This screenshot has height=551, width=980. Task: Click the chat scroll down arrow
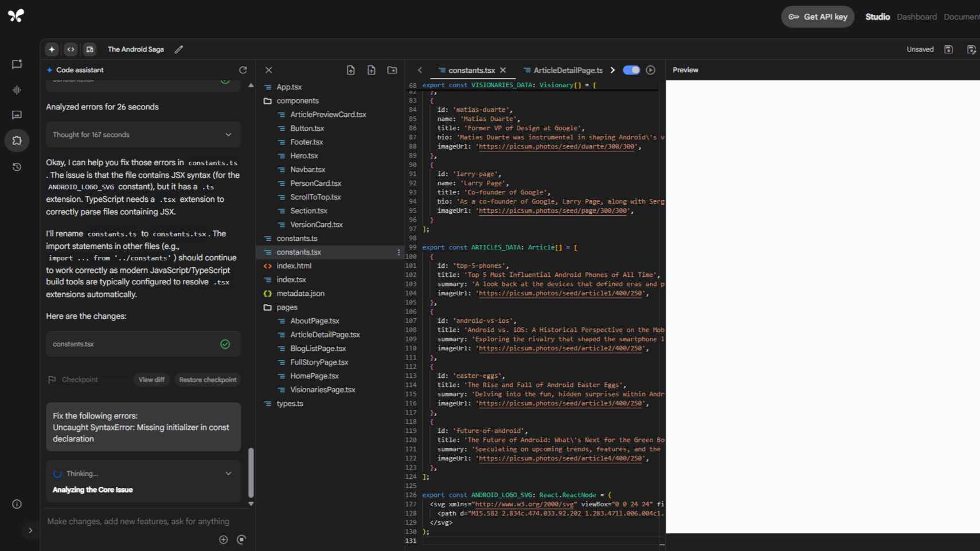pos(251,504)
